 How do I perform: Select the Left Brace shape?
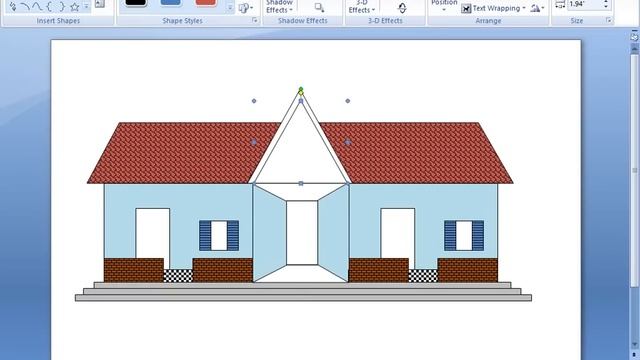coord(49,6)
